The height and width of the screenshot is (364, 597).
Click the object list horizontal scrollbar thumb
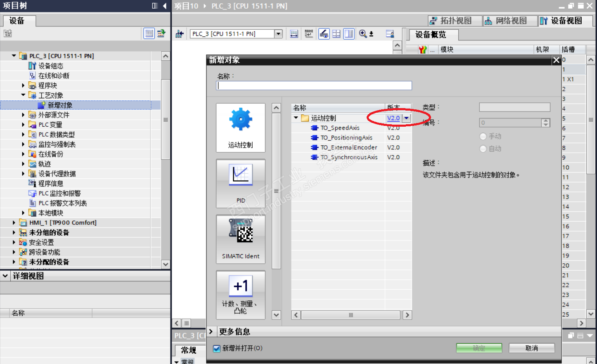351,315
